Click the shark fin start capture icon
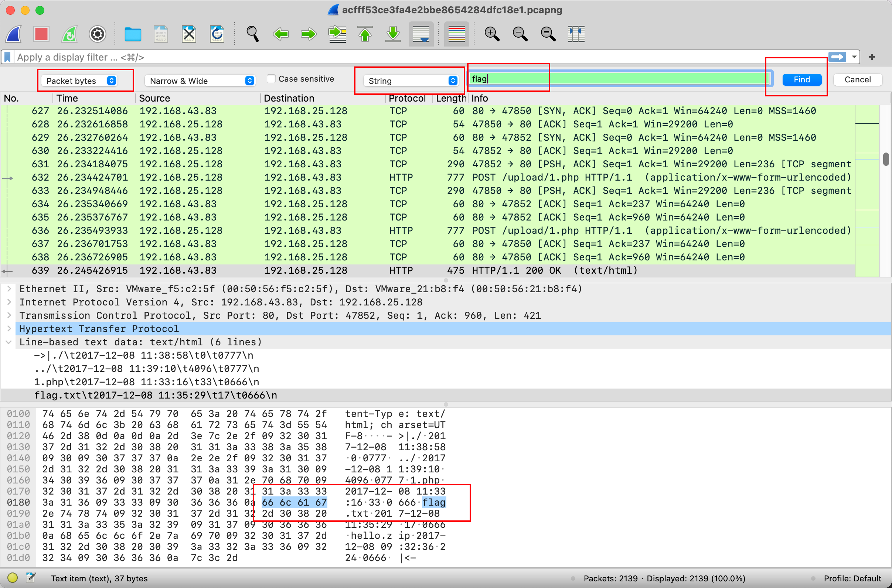 [14, 34]
